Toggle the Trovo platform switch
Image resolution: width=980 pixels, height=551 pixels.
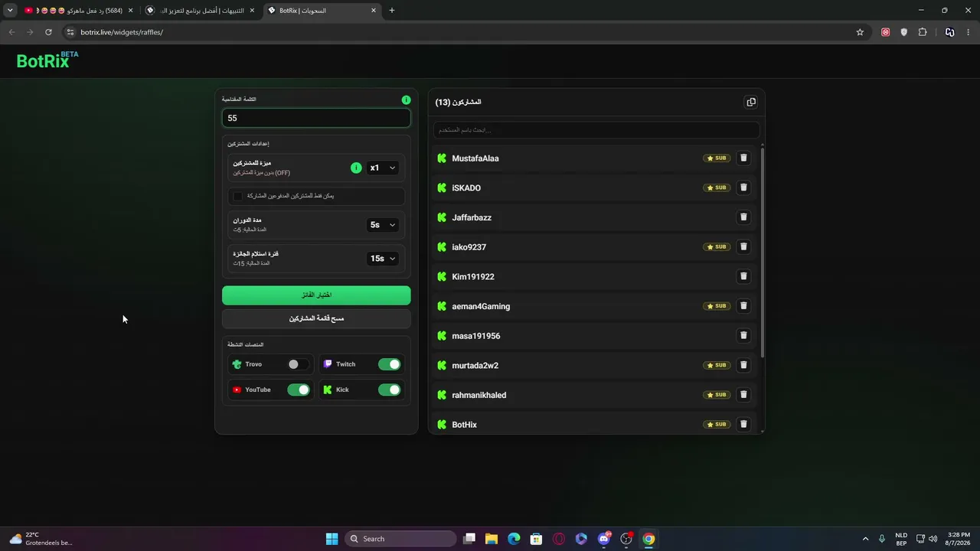[x=298, y=364]
